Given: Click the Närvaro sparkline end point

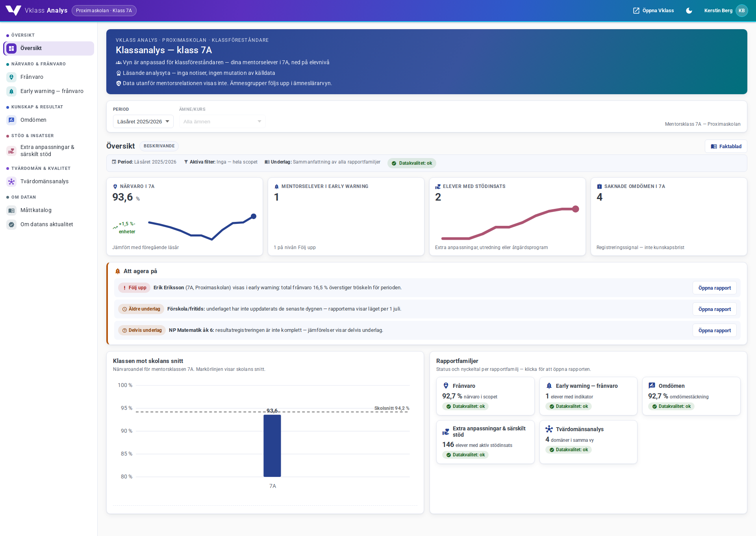Looking at the screenshot, I should (x=254, y=216).
